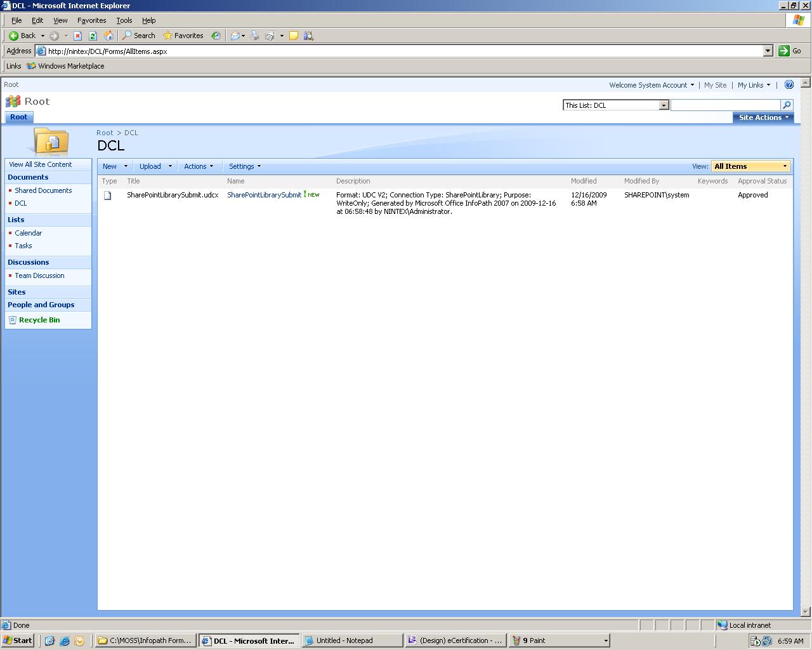Launch Outlook from quick launch
Viewport: 812px width, 650px height.
click(x=79, y=640)
